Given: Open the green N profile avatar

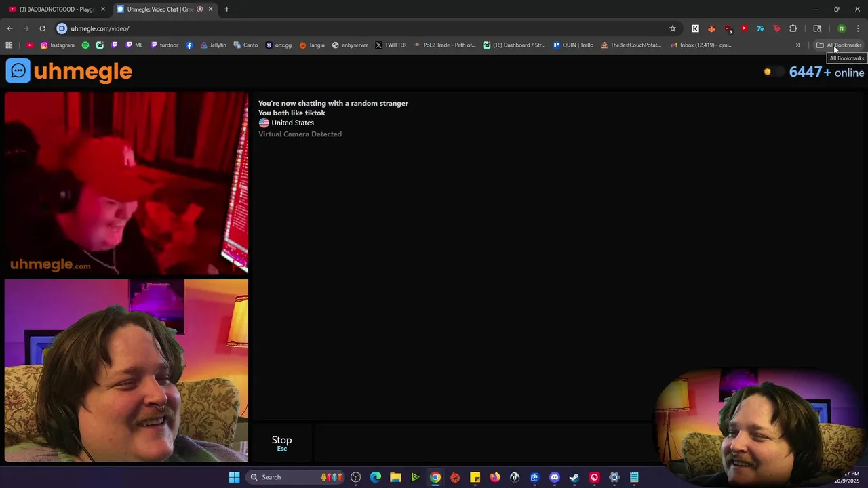Looking at the screenshot, I should (842, 28).
